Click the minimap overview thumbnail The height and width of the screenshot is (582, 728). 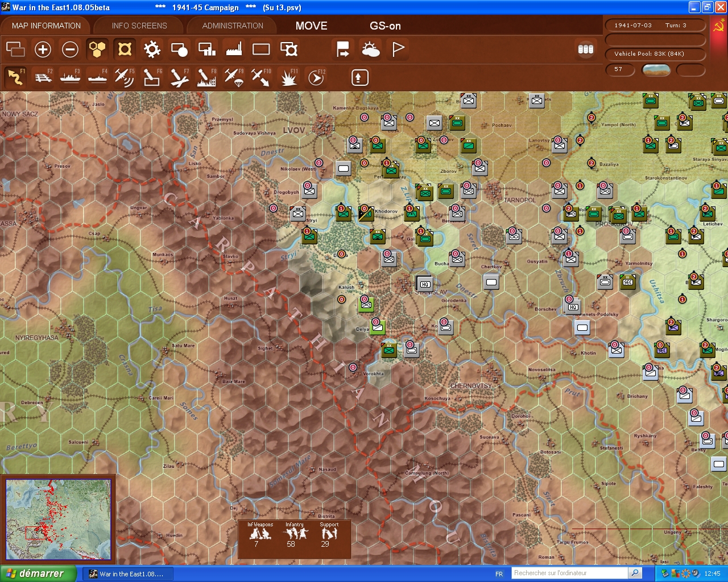pyautogui.click(x=58, y=519)
